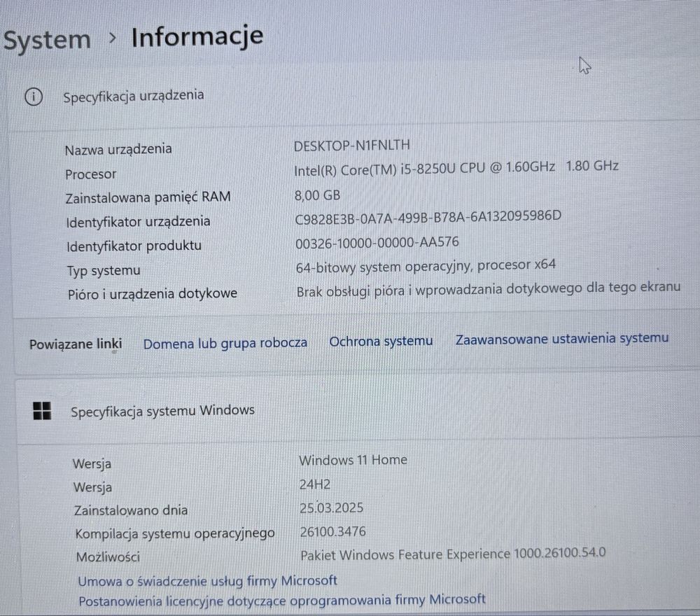700x616 pixels.
Task: Open Umowa o świadczenie usług firmy Microsoft
Action: point(208,581)
